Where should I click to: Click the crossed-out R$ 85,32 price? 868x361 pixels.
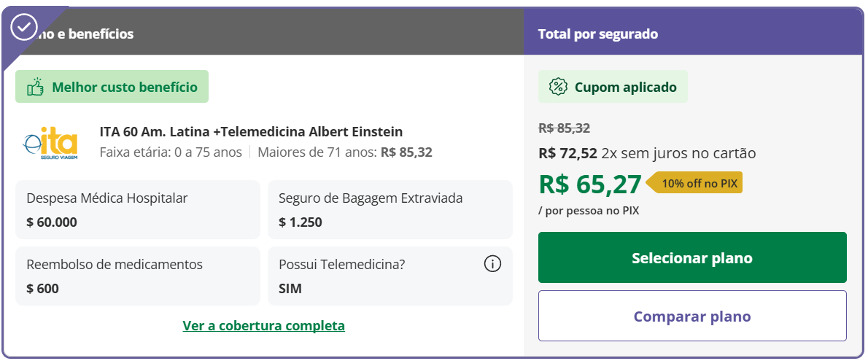click(x=564, y=128)
